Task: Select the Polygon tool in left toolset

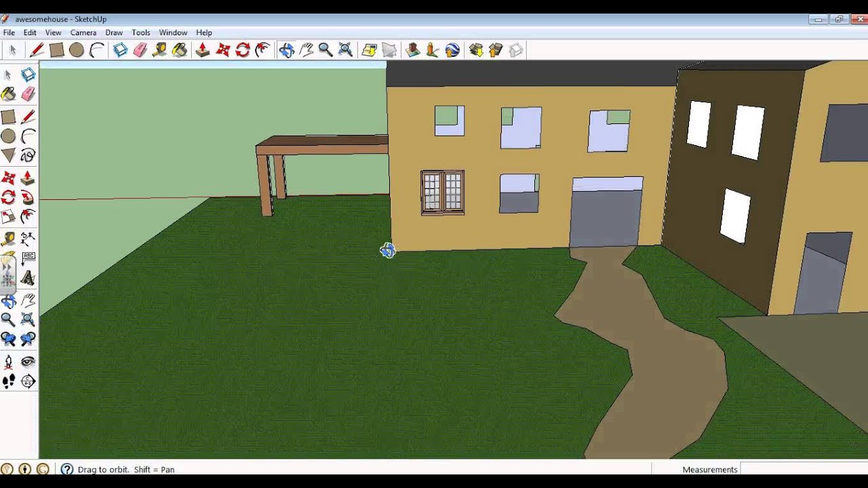Action: pos(8,156)
